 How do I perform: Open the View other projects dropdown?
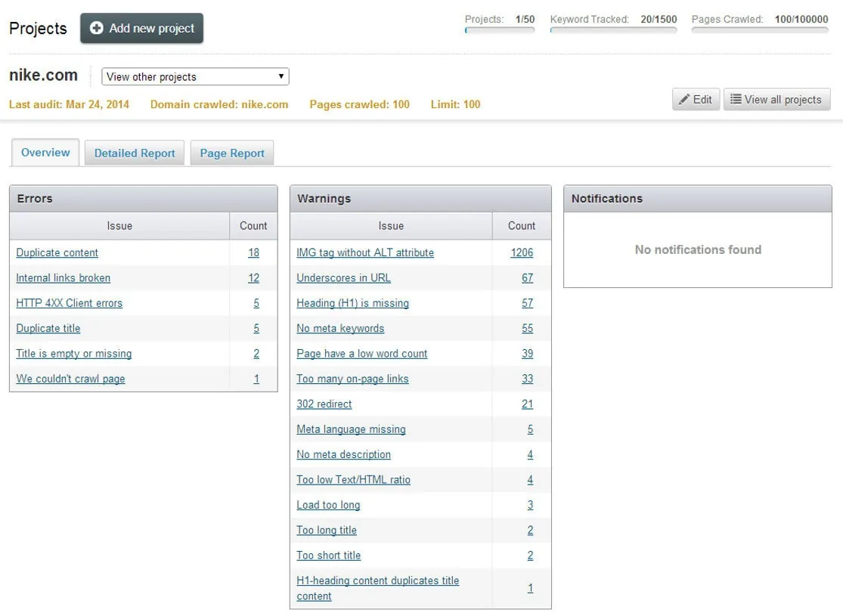[x=195, y=76]
